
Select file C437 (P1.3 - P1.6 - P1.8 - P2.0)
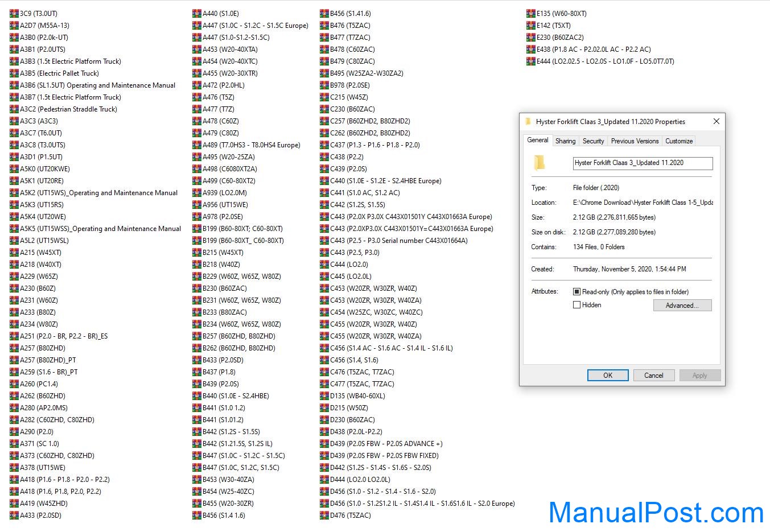tap(370, 145)
